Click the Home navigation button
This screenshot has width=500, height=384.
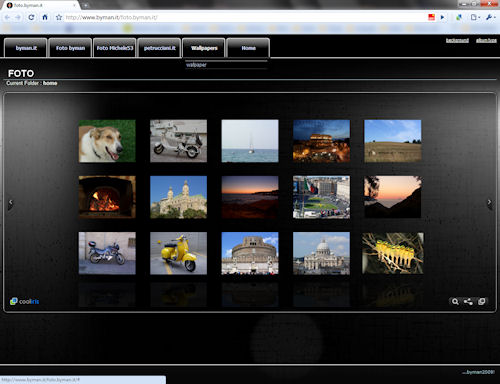click(x=248, y=48)
